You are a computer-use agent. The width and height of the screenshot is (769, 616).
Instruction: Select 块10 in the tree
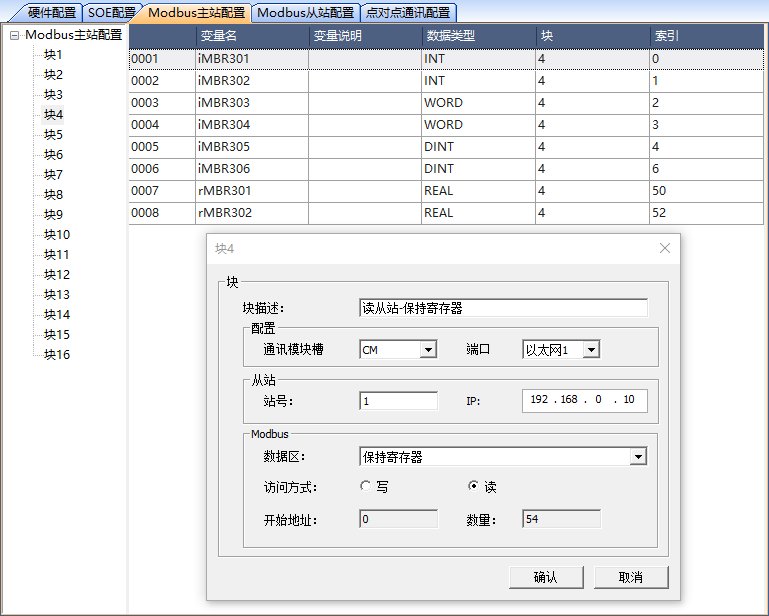[x=56, y=234]
